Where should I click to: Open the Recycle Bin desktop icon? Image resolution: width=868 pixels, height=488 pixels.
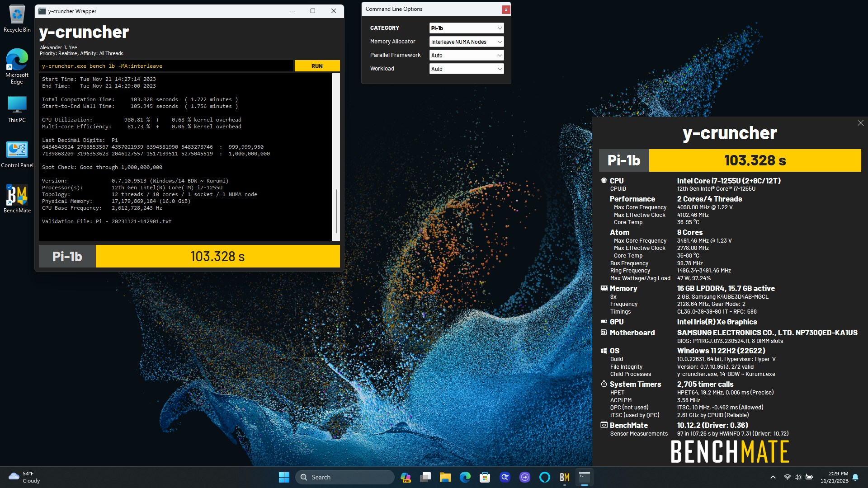[x=17, y=19]
